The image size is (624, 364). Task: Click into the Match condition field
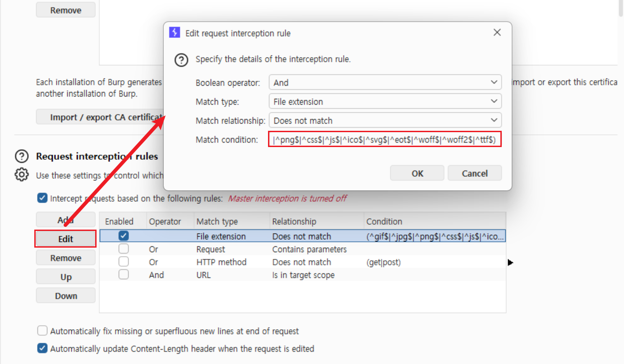click(385, 140)
